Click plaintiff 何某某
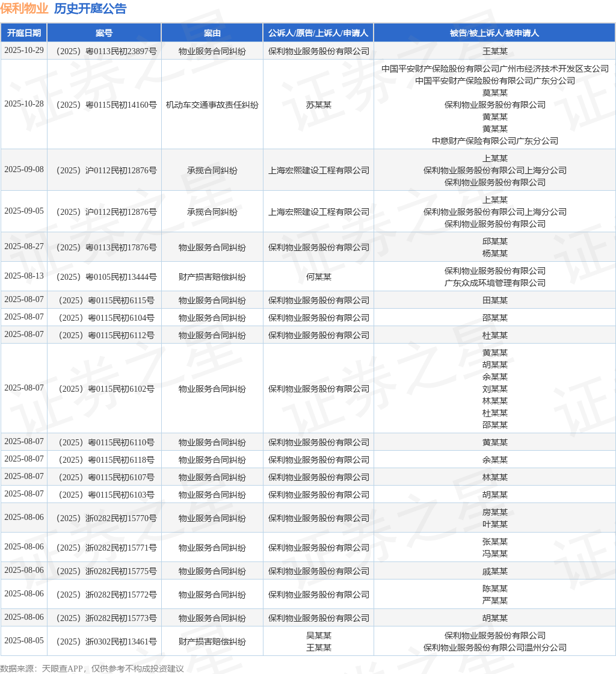The image size is (616, 674). coord(319,277)
